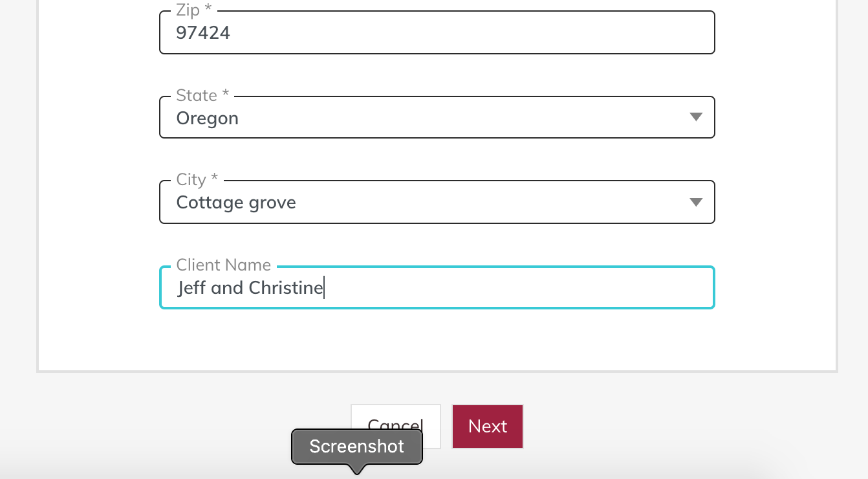
Task: Click the Zip field label
Action: tap(187, 10)
